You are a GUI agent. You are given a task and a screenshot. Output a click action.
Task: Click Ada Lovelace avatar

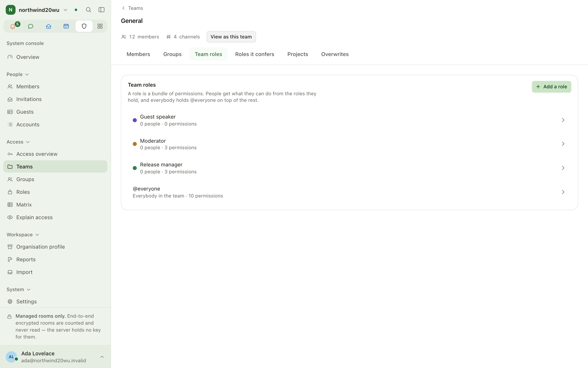click(11, 357)
